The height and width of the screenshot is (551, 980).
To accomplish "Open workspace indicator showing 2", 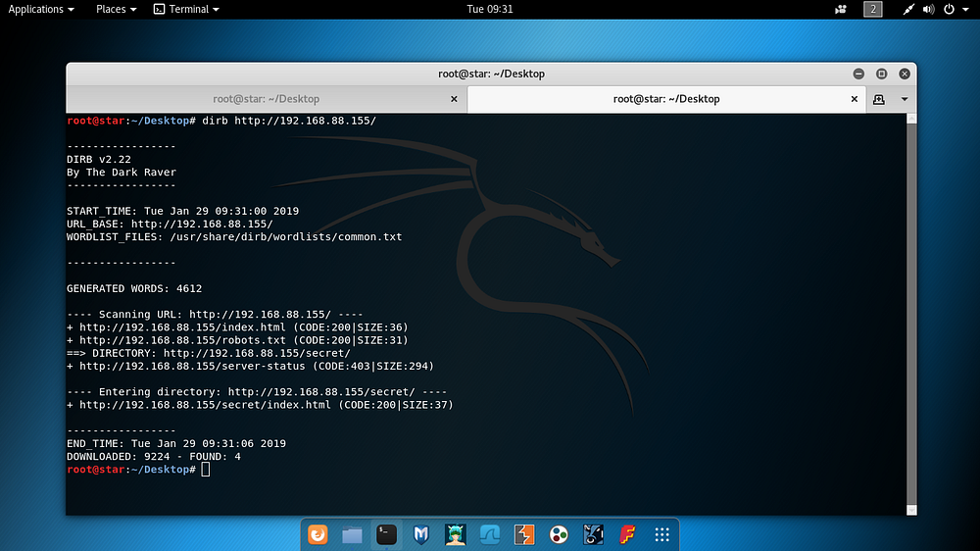I will pyautogui.click(x=873, y=9).
